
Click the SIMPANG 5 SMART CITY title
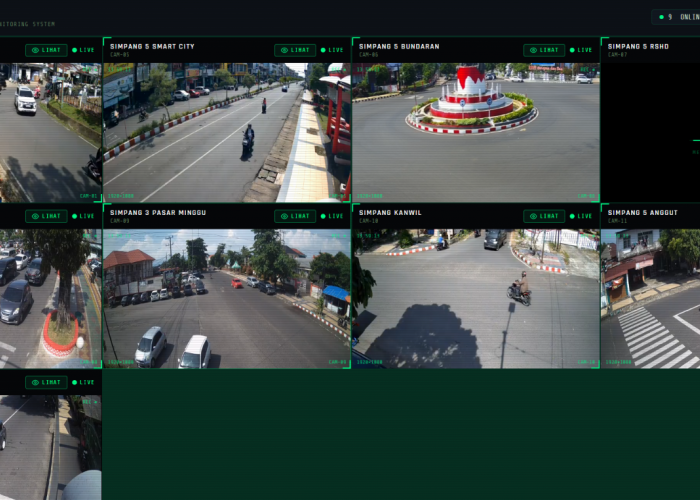[x=152, y=46]
